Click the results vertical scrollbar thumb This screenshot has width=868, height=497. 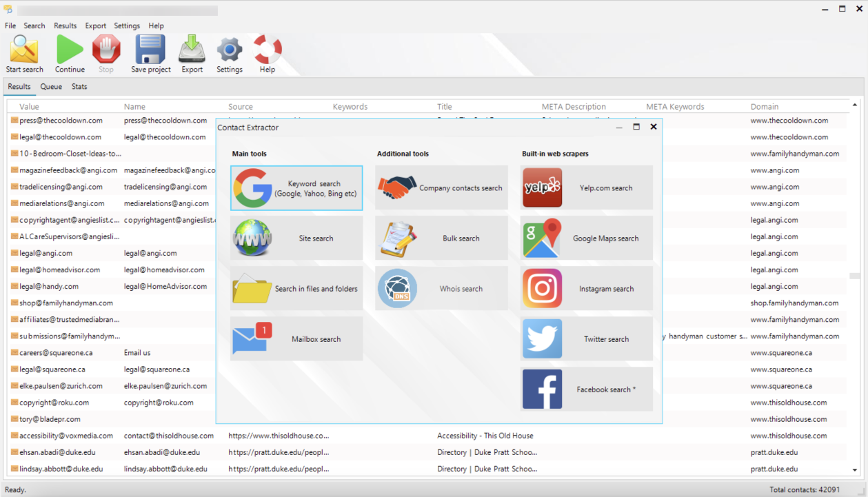855,276
